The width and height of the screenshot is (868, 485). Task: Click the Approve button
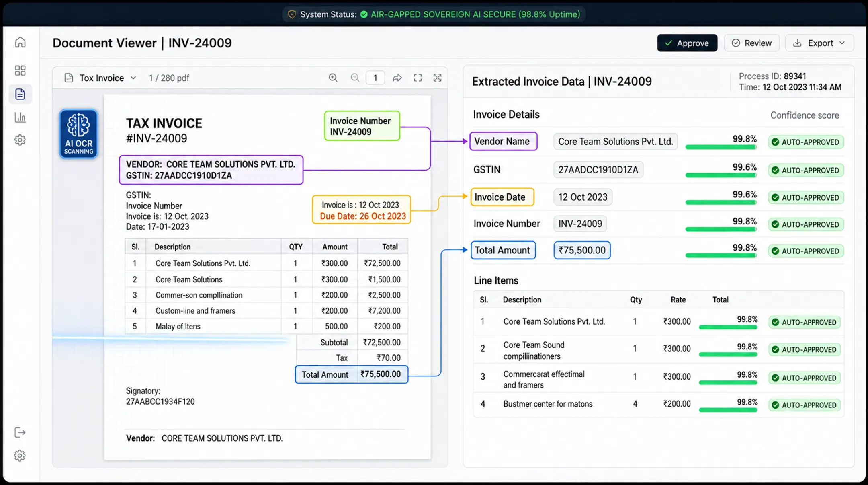(x=687, y=43)
